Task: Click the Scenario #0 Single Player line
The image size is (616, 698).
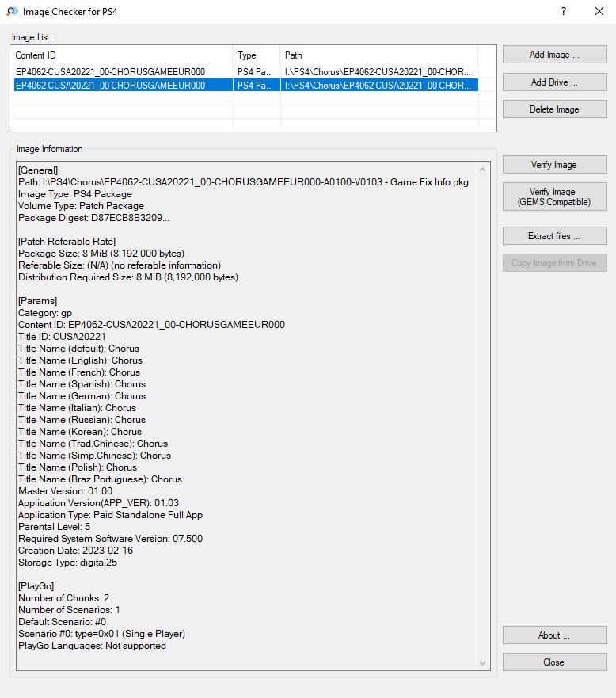Action: (x=102, y=634)
